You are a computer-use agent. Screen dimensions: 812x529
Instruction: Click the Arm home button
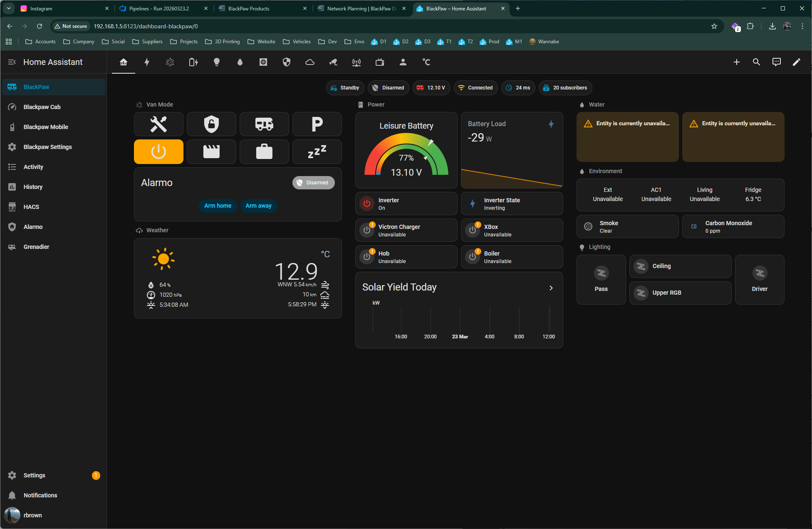pos(218,206)
